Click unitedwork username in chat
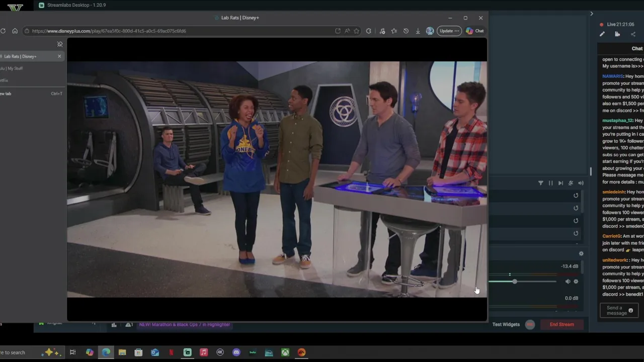Image resolution: width=644 pixels, height=362 pixels. pyautogui.click(x=615, y=260)
